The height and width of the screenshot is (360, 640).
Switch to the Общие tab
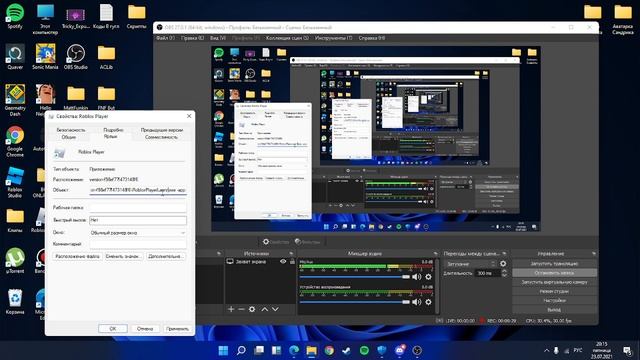(x=69, y=137)
